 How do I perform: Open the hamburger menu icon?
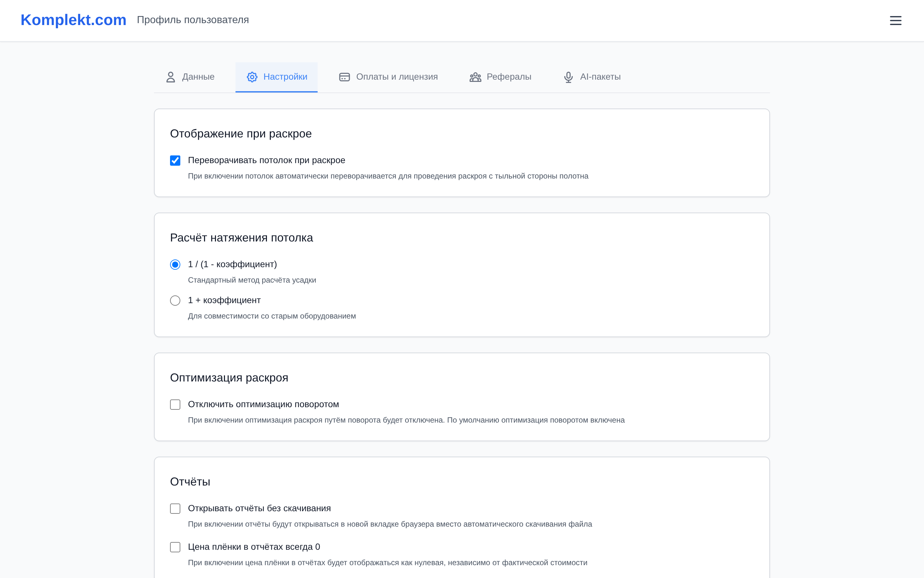pos(895,21)
